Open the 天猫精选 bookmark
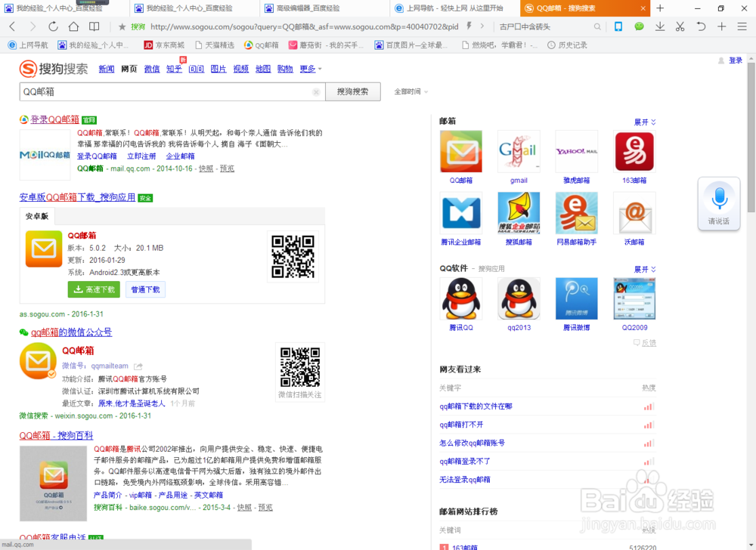The width and height of the screenshot is (756, 550). pyautogui.click(x=215, y=45)
